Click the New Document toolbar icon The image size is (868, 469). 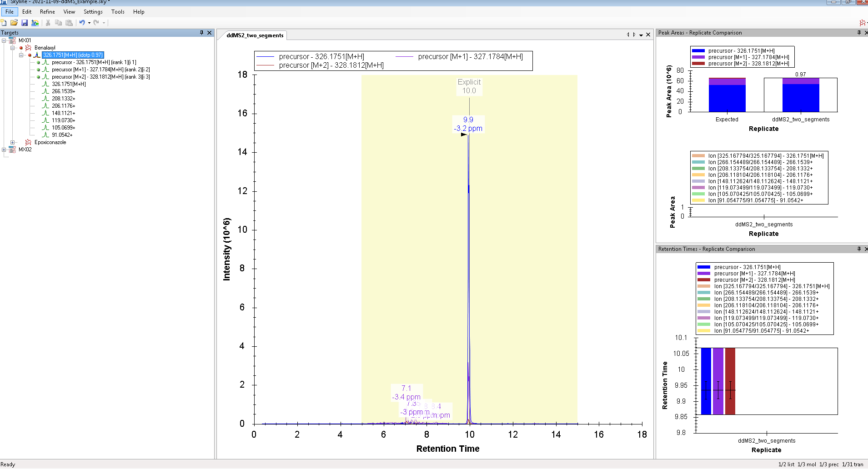click(4, 23)
